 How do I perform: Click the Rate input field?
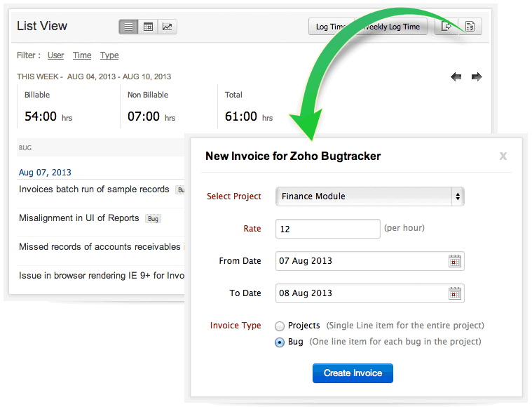(328, 229)
